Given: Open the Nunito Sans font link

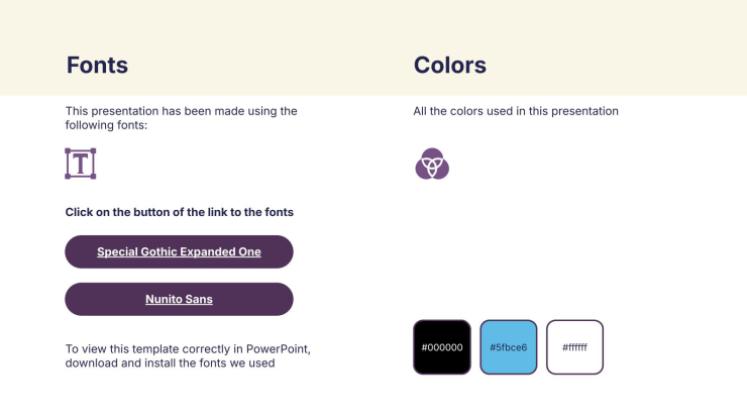Looking at the screenshot, I should [x=179, y=299].
